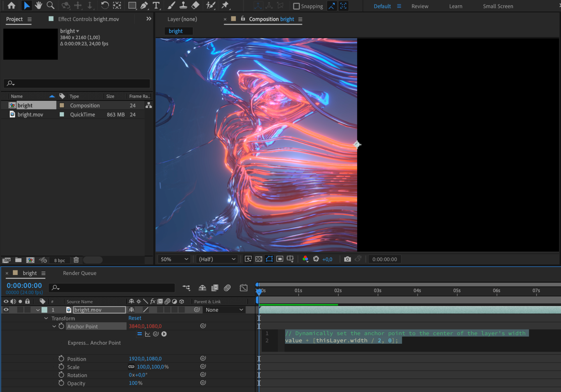Image resolution: width=561 pixels, height=392 pixels.
Task: Switch to the Render Queue tab
Action: (79, 273)
